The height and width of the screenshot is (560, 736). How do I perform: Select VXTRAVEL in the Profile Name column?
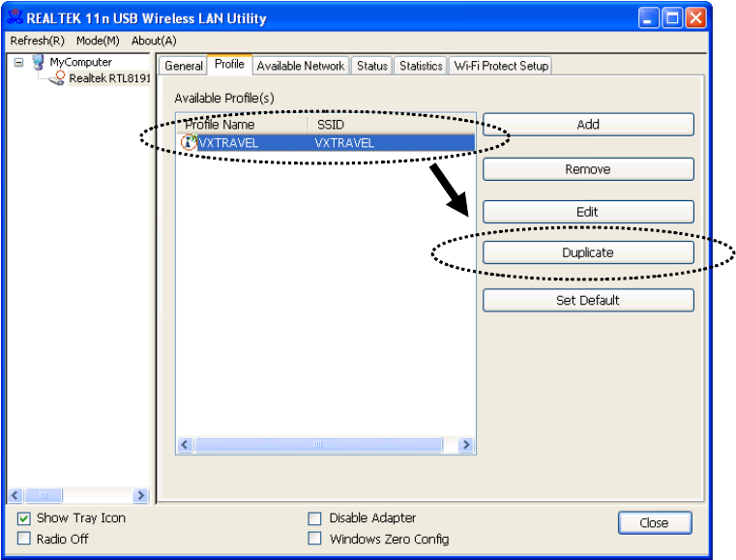pos(228,143)
